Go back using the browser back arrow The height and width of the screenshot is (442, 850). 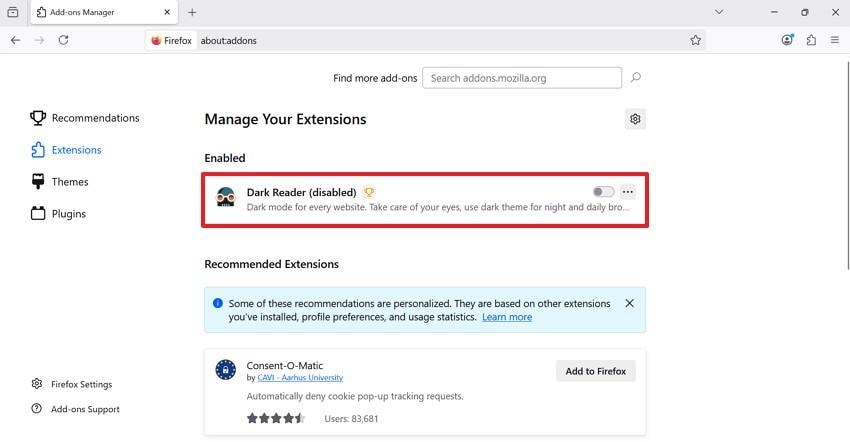coord(16,40)
